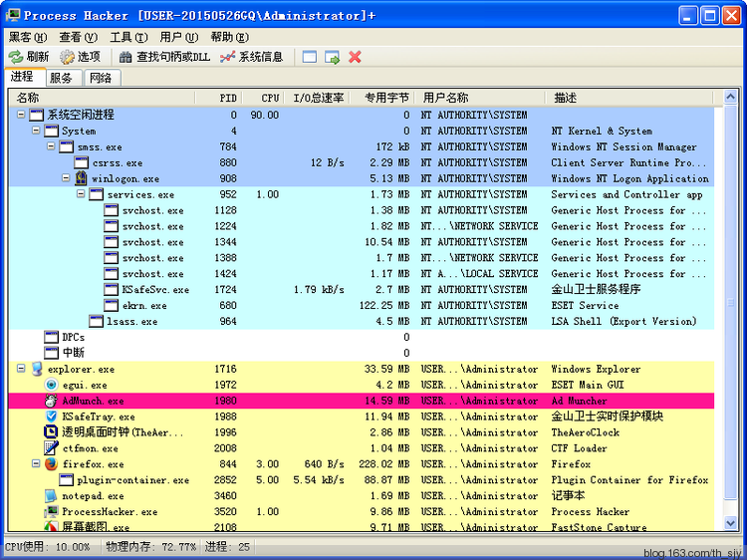The image size is (747, 560).
Task: Collapse the firefox.exe tree node
Action: coord(36,463)
